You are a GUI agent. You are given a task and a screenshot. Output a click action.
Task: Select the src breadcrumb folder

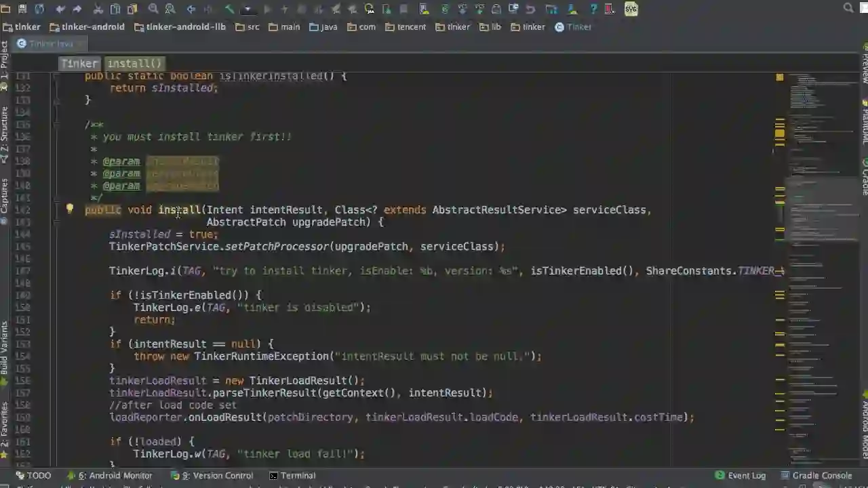tap(248, 27)
